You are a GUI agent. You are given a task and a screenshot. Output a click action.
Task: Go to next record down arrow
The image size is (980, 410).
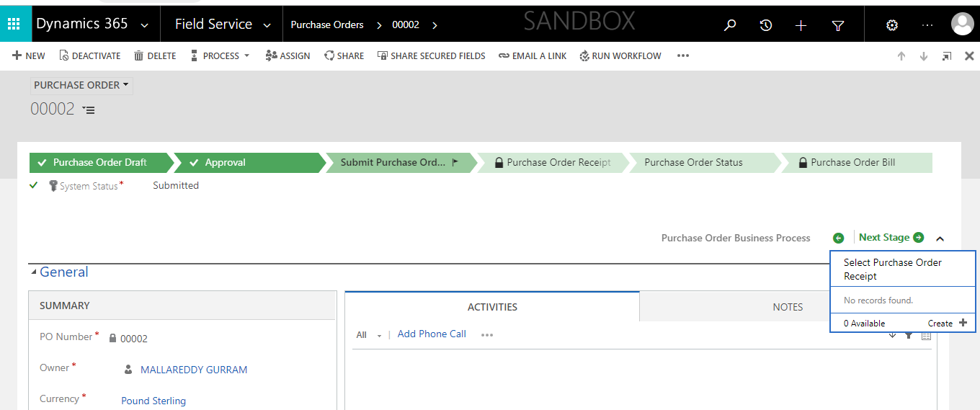pos(923,56)
